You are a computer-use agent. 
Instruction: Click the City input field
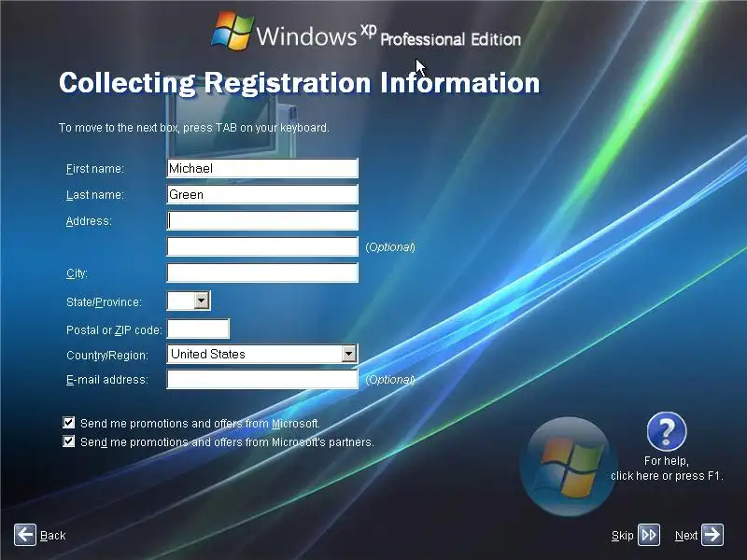262,273
